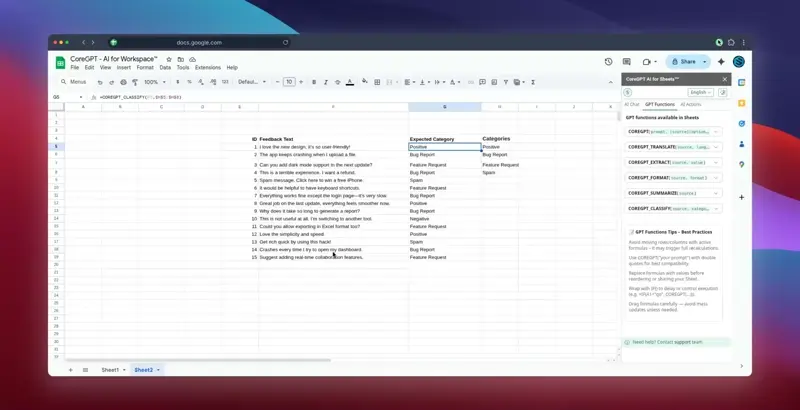Open the cell borders tool

[x=377, y=82]
